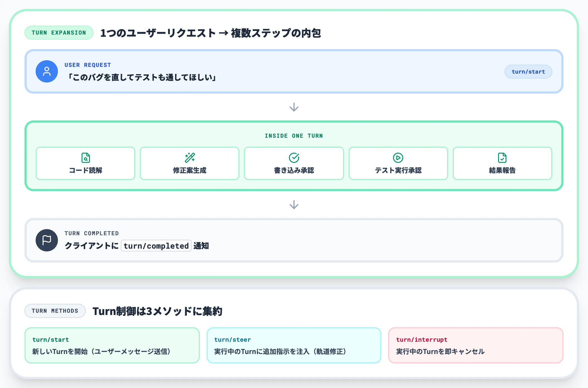Screen dimensions: 588x388
Task: Click the play circle icon above テスト実行承認
Action: (x=398, y=158)
